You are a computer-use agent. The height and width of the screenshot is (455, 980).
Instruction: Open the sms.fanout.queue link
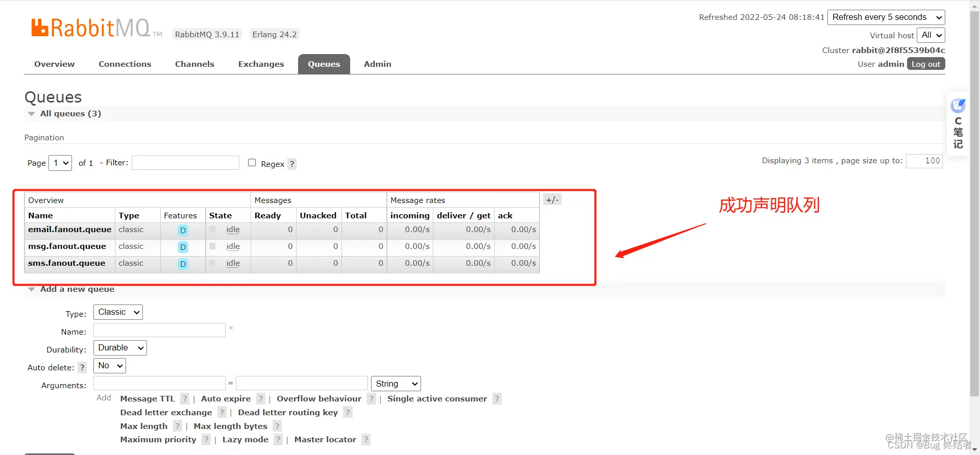(x=66, y=263)
